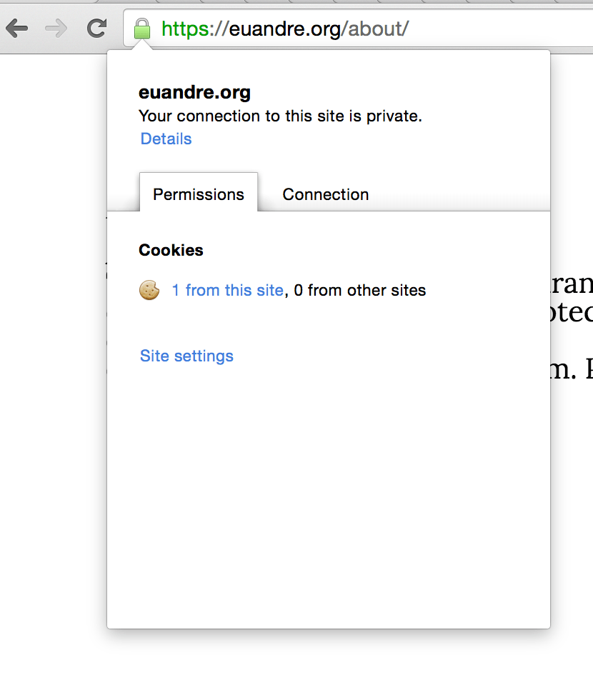The height and width of the screenshot is (700, 593).
Task: Open the Details link
Action: (165, 139)
